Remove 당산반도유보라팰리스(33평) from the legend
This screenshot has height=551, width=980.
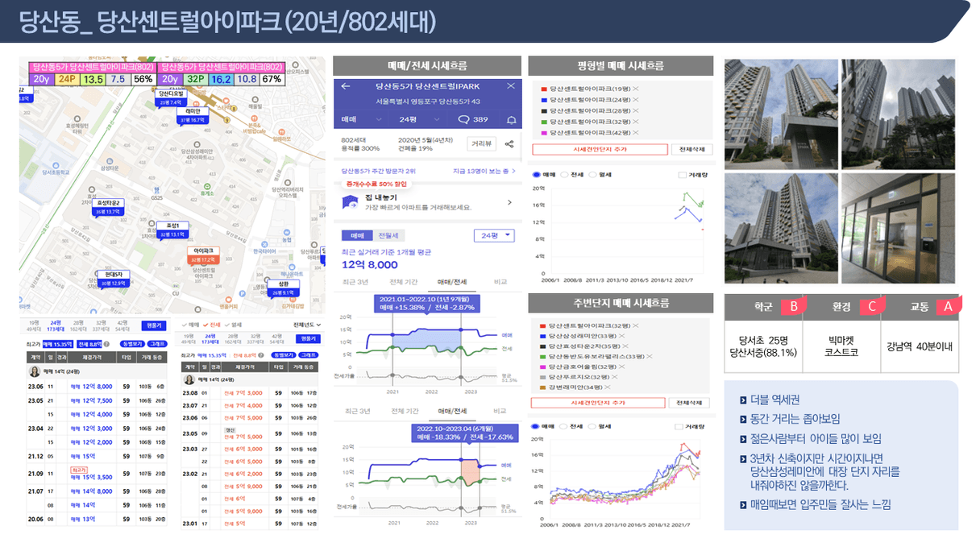click(x=649, y=356)
